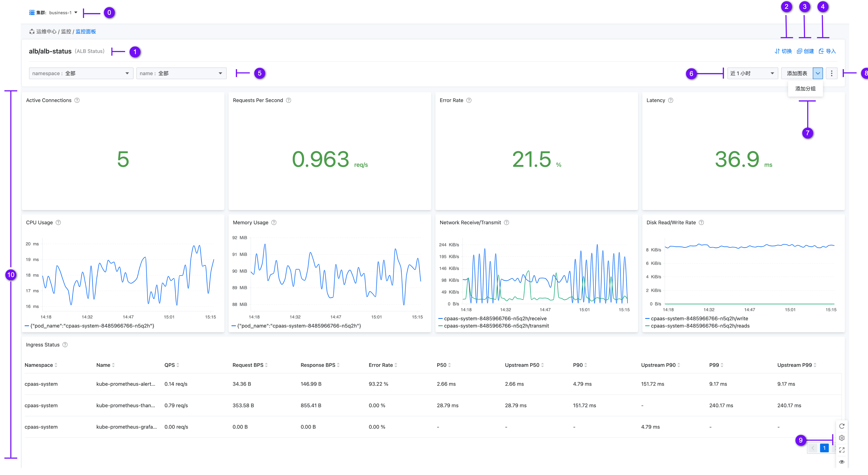
Task: Toggle the transmit series in Network legend
Action: pyautogui.click(x=496, y=326)
